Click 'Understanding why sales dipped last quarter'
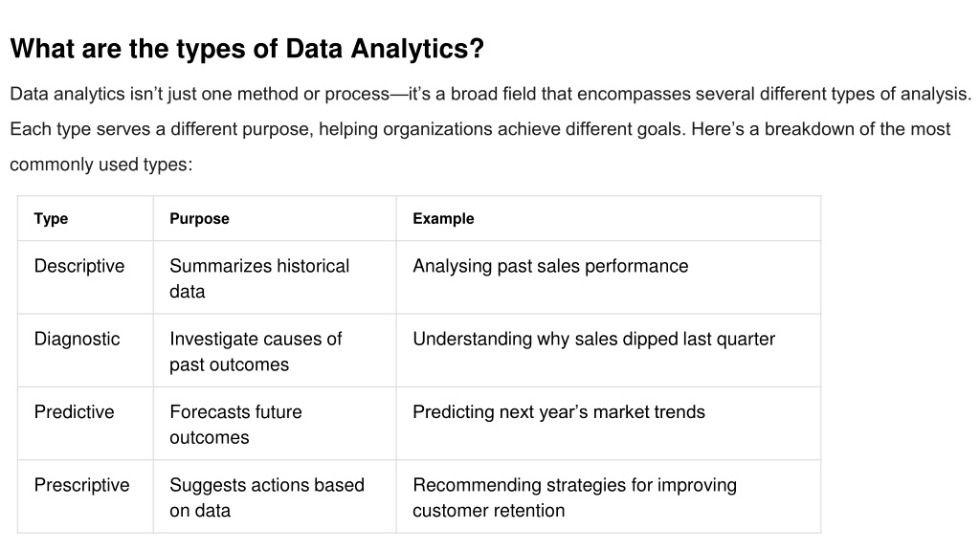Screen dimensions: 980x551 (x=593, y=340)
